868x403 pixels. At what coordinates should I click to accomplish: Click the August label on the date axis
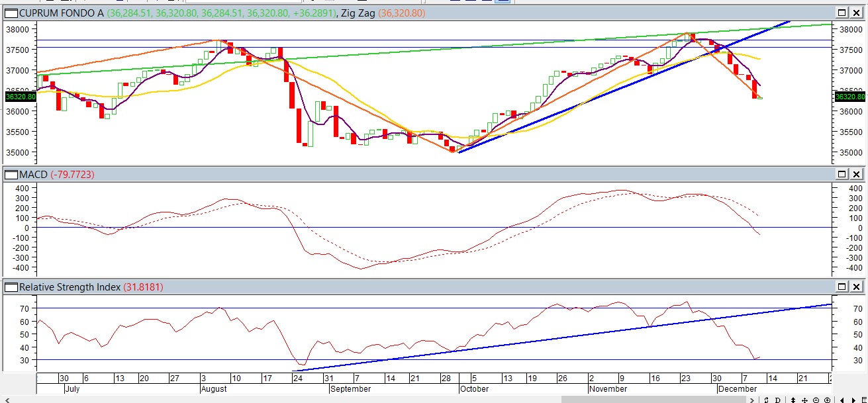click(213, 389)
